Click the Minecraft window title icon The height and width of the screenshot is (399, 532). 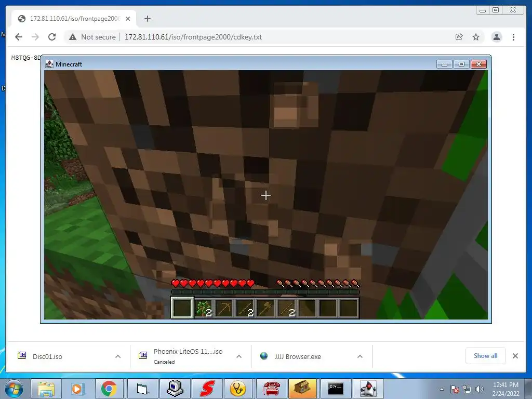(49, 64)
